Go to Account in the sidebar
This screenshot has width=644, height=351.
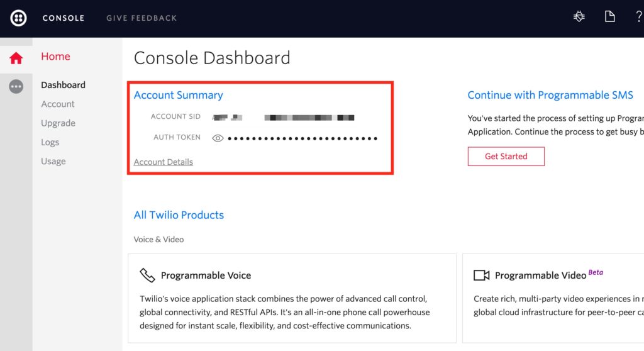pyautogui.click(x=58, y=104)
